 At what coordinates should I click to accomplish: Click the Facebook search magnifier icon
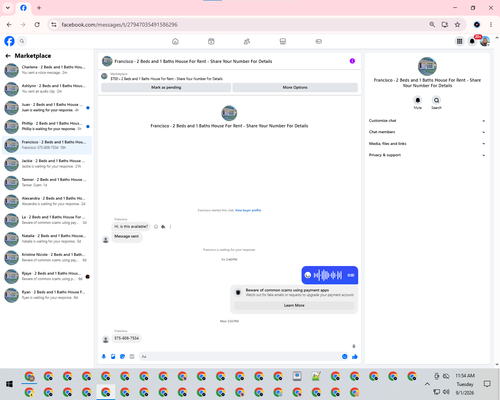point(22,41)
